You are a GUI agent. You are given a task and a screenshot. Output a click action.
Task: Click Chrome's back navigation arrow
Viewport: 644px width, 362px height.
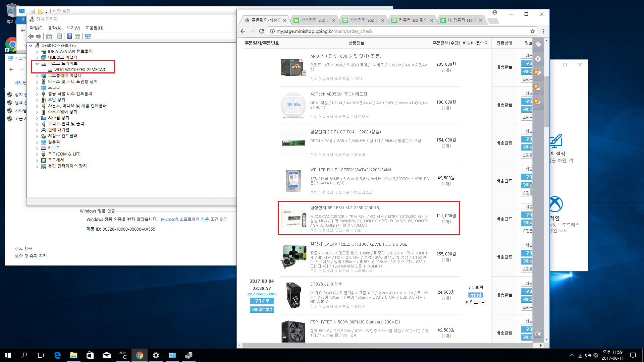point(243,31)
